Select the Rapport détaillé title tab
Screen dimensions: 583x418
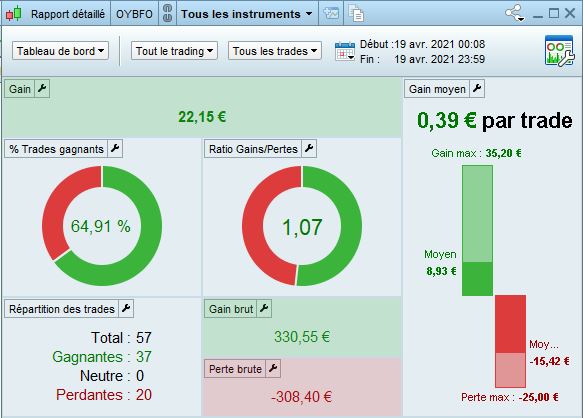tap(68, 14)
